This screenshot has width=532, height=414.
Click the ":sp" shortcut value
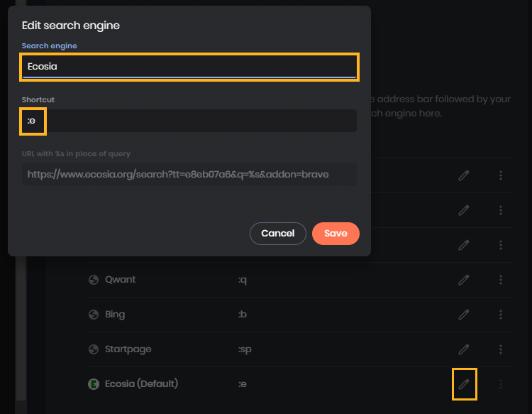tap(245, 349)
